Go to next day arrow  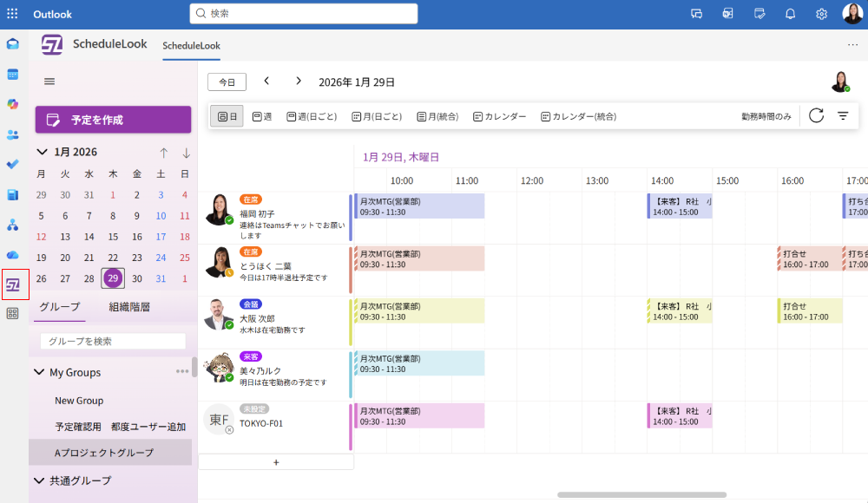pos(299,82)
